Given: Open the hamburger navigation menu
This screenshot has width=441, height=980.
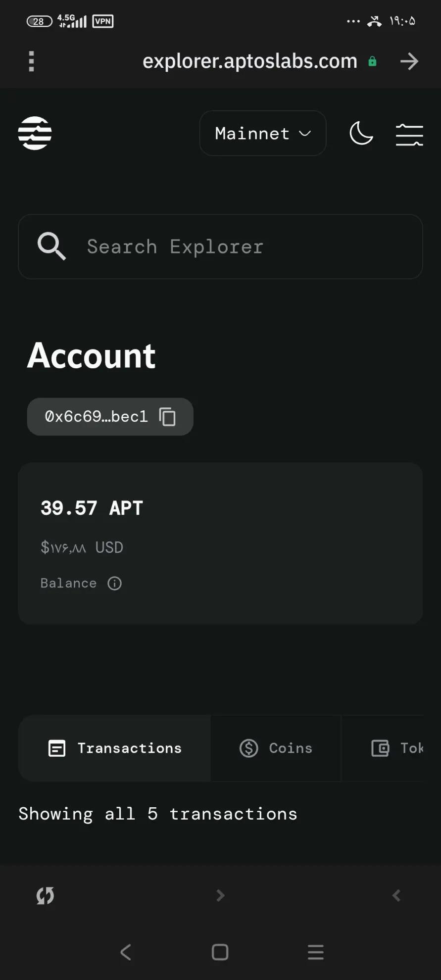Looking at the screenshot, I should click(409, 135).
